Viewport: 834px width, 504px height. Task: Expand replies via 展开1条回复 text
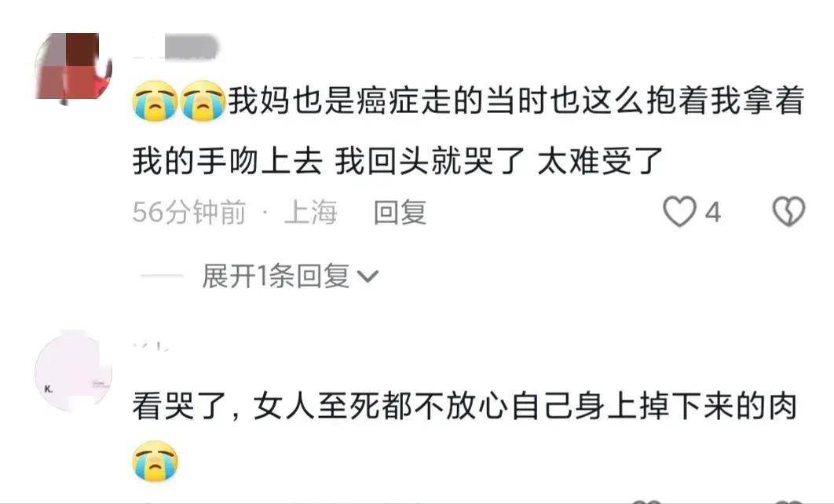[x=276, y=276]
